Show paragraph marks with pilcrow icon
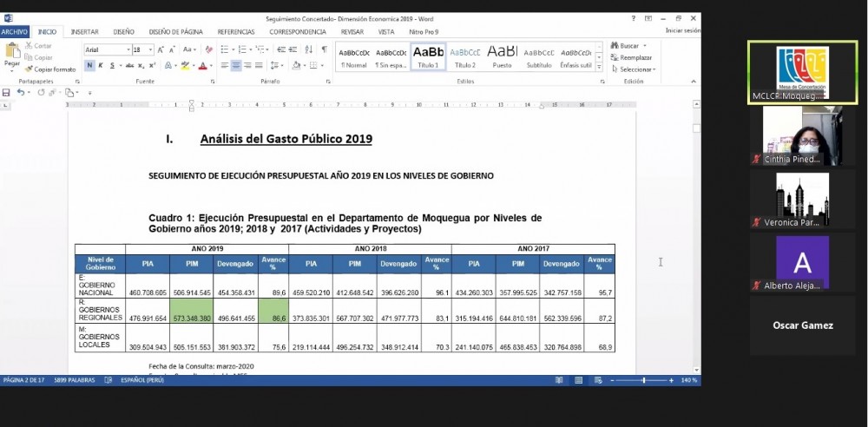This screenshot has width=868, height=427. pyautogui.click(x=324, y=49)
